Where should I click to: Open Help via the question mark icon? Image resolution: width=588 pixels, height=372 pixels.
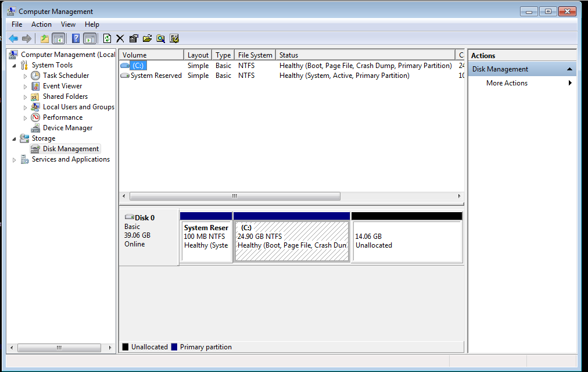click(76, 38)
